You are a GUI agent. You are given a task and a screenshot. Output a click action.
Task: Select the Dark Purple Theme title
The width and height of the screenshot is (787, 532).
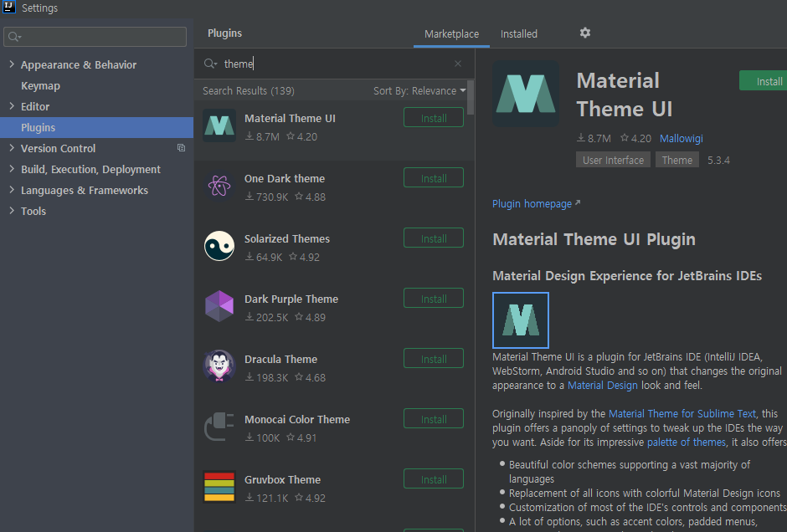coord(291,299)
